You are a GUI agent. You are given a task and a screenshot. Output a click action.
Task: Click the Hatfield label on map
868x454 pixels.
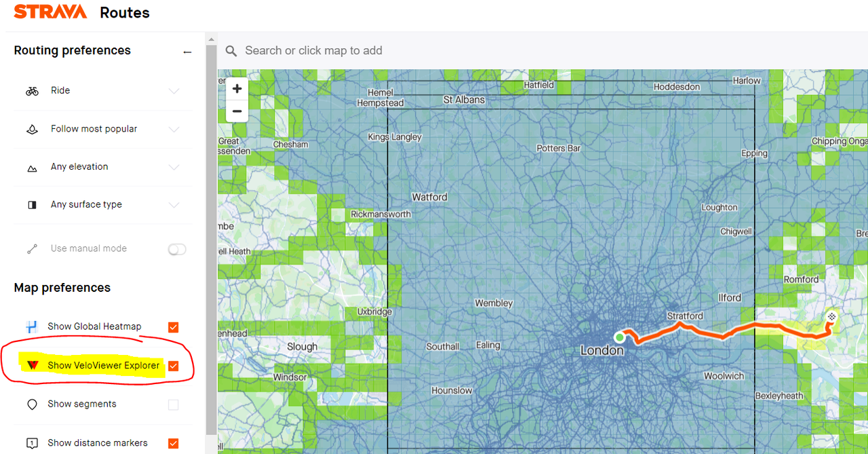(539, 85)
